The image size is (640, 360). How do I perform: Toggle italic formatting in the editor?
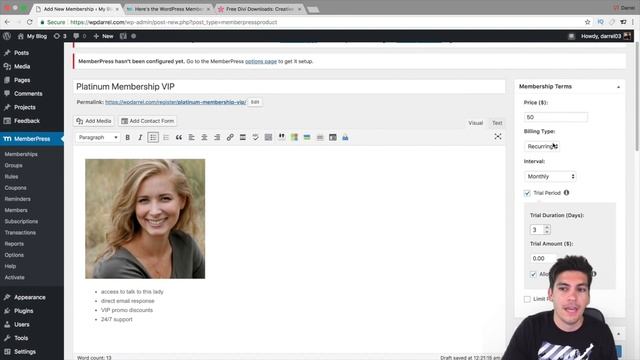pyautogui.click(x=140, y=138)
